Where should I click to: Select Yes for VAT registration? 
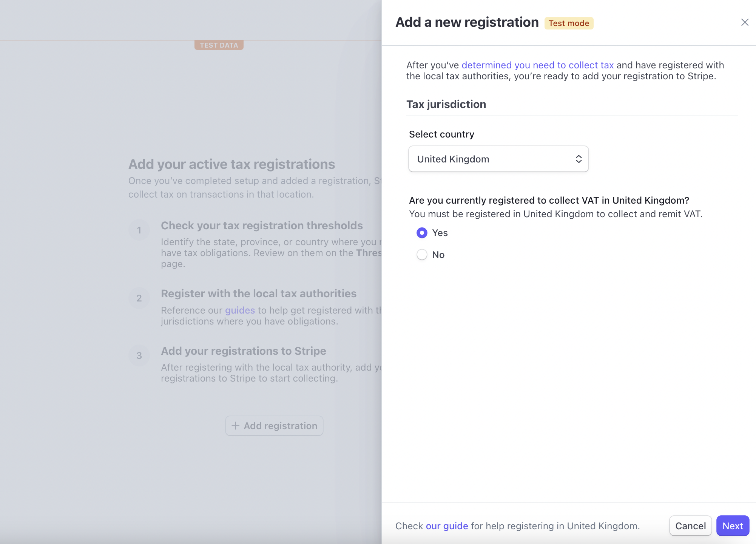click(x=422, y=233)
